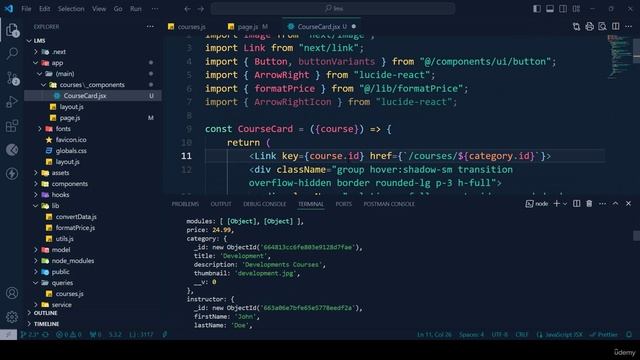The height and width of the screenshot is (360, 640).
Task: Open Customize Layout icon in title bar
Action: [576, 9]
